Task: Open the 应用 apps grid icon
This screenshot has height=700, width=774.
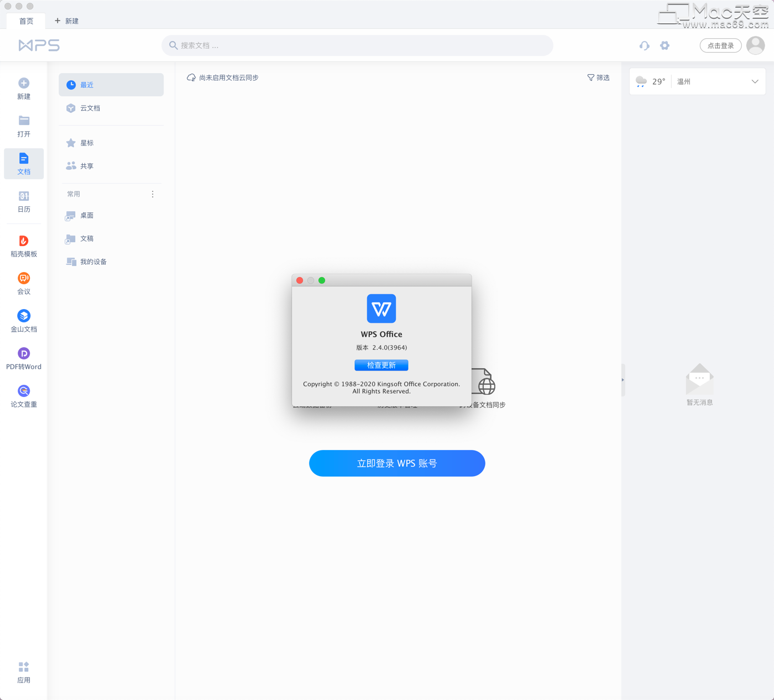Action: coord(24,667)
